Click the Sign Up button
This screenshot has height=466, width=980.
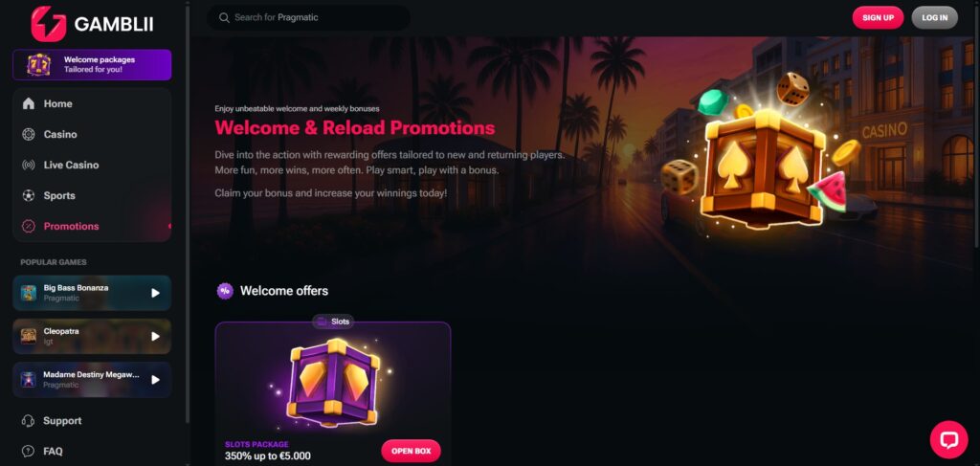(x=878, y=17)
